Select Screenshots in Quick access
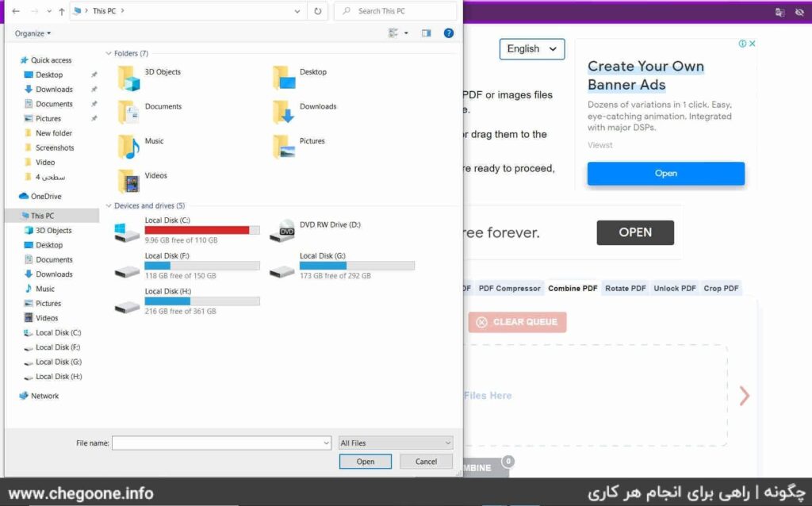This screenshot has width=812, height=506. coord(49,148)
